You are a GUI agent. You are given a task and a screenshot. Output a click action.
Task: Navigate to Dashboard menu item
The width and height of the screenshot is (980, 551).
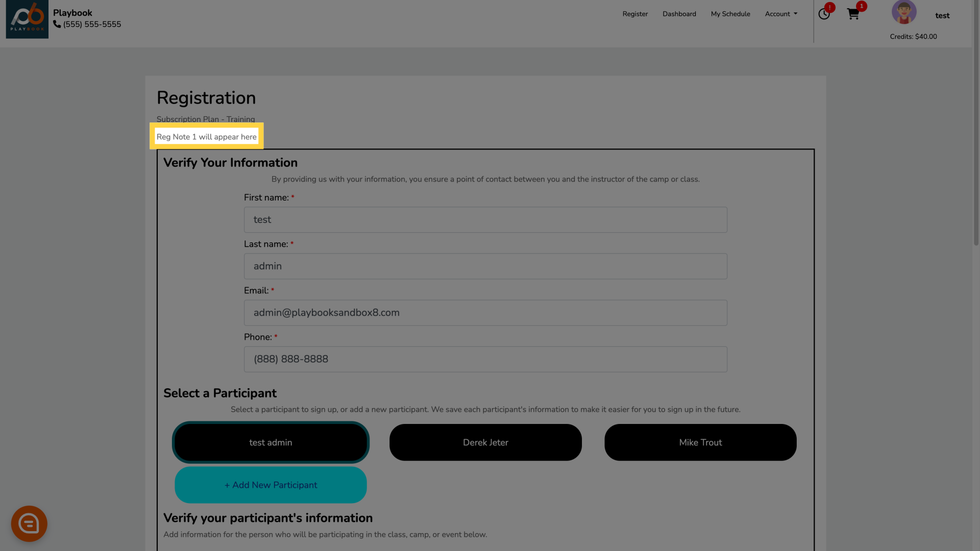[x=679, y=14]
